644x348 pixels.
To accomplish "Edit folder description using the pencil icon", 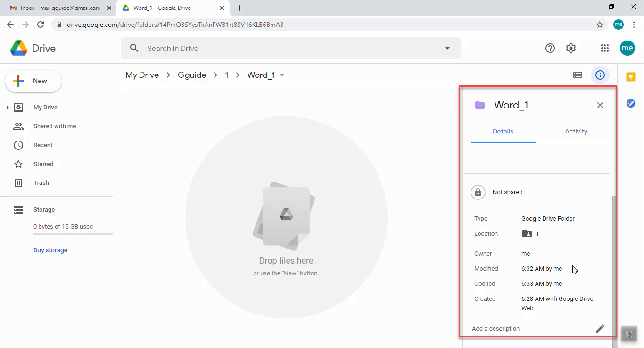I will 600,328.
